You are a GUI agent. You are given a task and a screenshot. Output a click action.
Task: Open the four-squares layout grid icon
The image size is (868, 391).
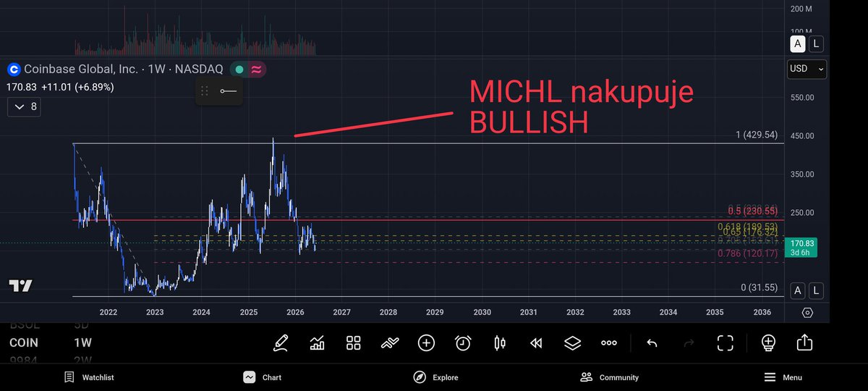(354, 342)
